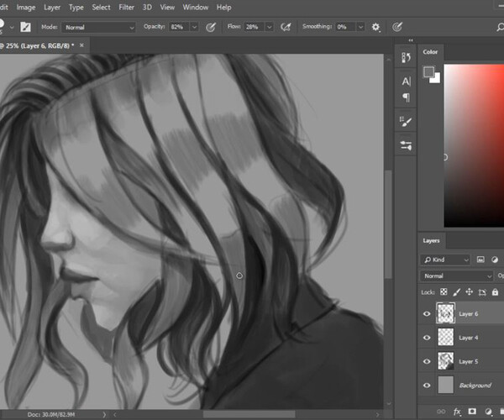Click the Smoothing value field 0%
The width and height of the screenshot is (504, 420).
[345, 28]
